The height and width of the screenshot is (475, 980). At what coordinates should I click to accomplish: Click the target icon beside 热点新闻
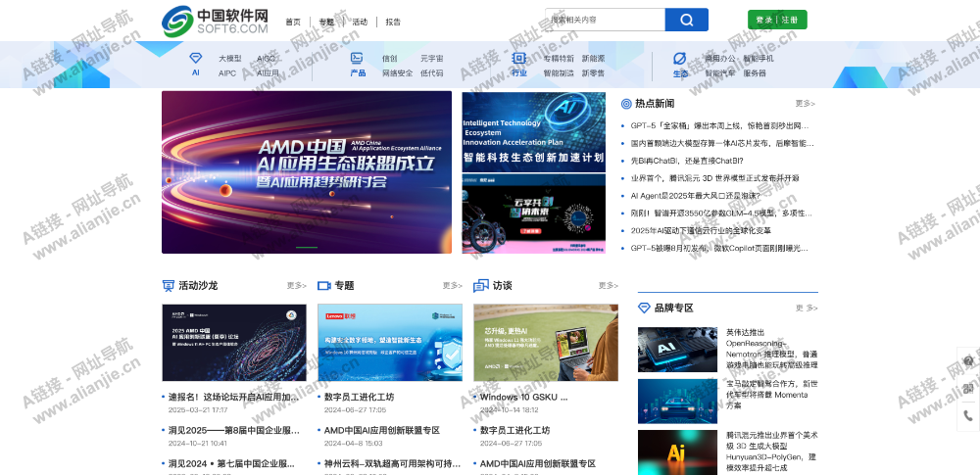(x=626, y=104)
